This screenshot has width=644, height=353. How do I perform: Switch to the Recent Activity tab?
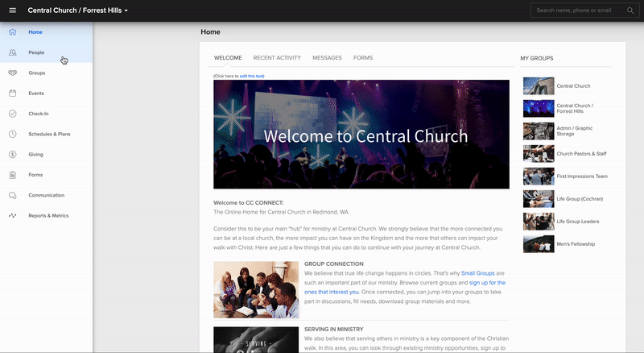click(277, 58)
